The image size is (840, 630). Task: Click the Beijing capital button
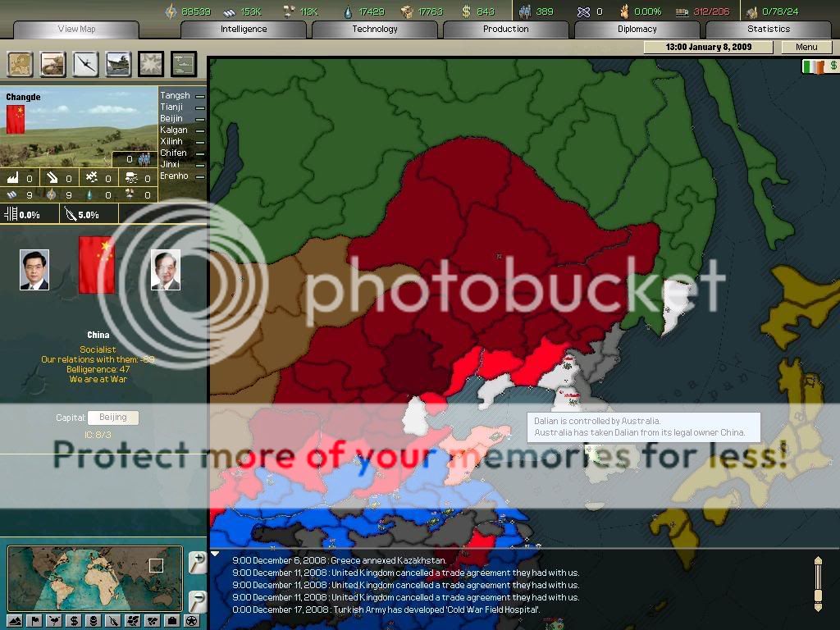click(113, 418)
